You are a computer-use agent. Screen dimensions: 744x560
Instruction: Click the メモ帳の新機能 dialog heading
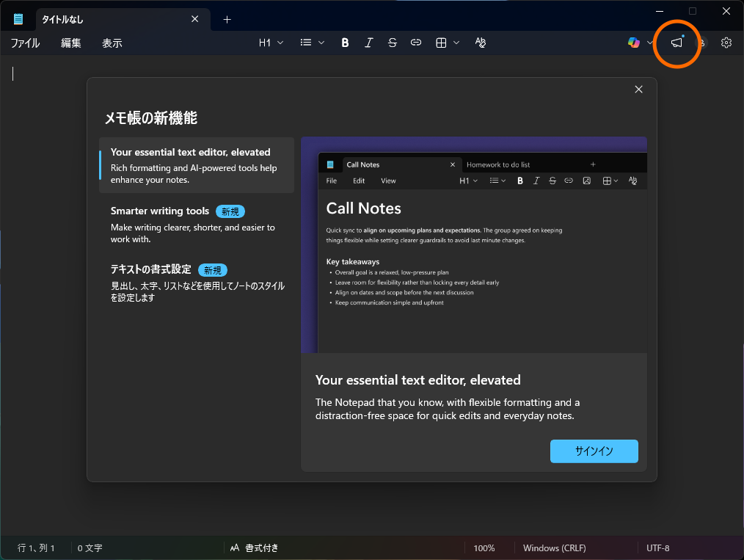tap(151, 117)
